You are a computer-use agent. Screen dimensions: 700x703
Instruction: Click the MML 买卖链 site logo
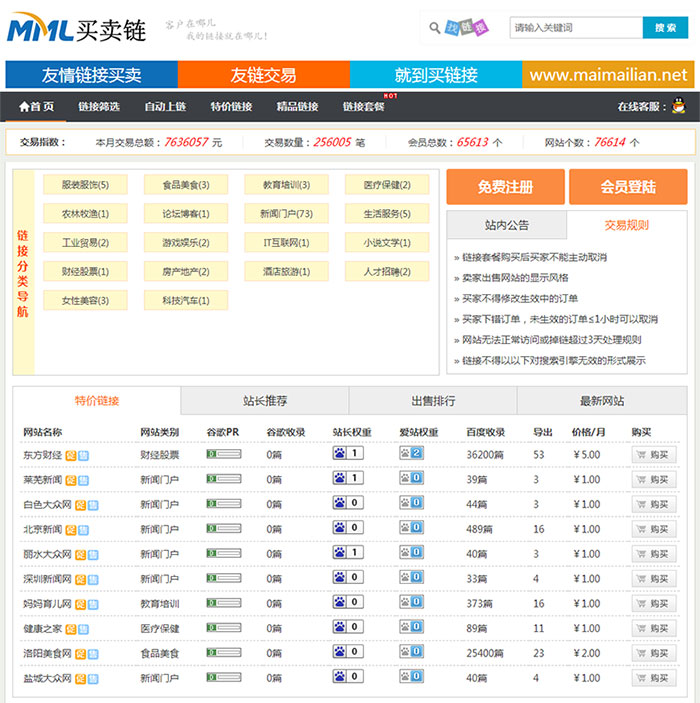(x=76, y=29)
